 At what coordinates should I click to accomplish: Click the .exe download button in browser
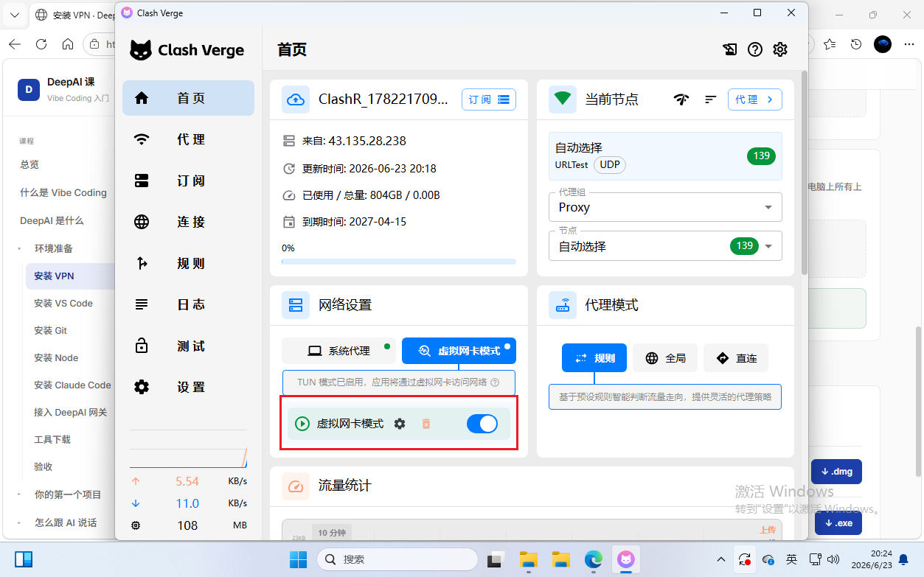click(838, 523)
